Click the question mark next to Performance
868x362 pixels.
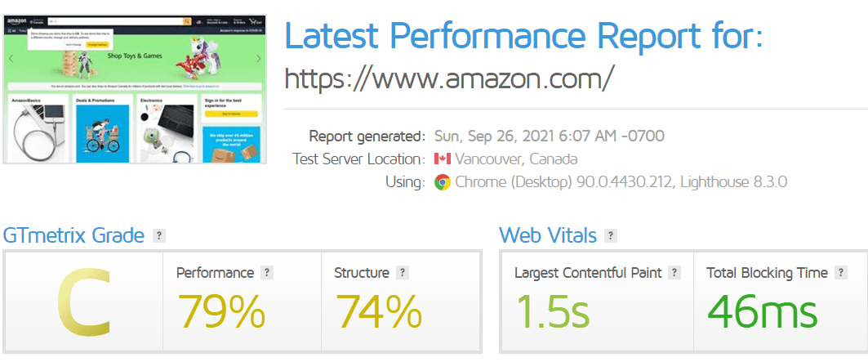pyautogui.click(x=267, y=273)
